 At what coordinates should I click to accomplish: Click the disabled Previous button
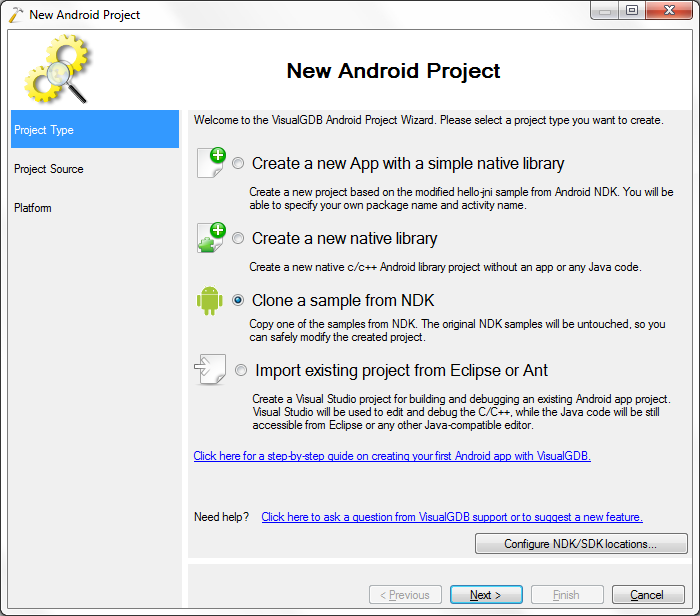(x=405, y=595)
